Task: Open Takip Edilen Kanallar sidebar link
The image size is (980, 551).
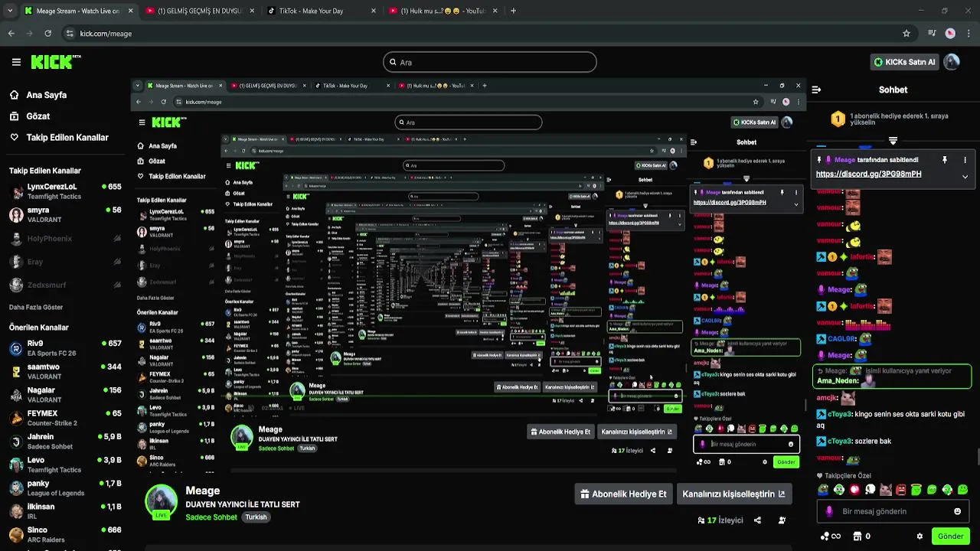Action: 59,138
